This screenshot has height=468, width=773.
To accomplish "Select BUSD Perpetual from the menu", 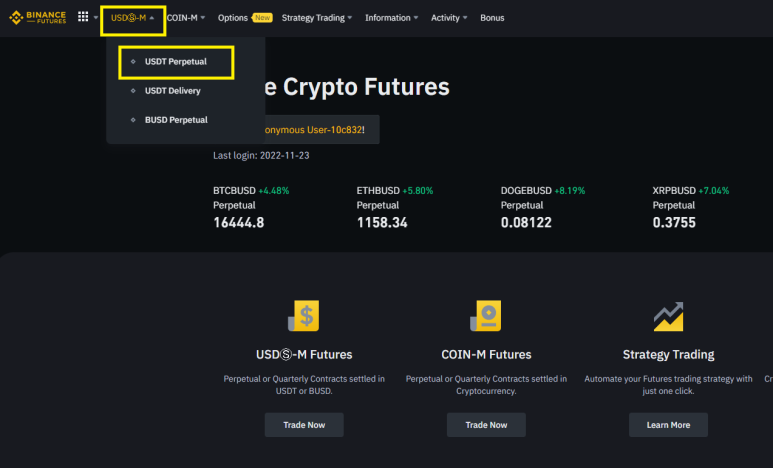I will coord(176,120).
